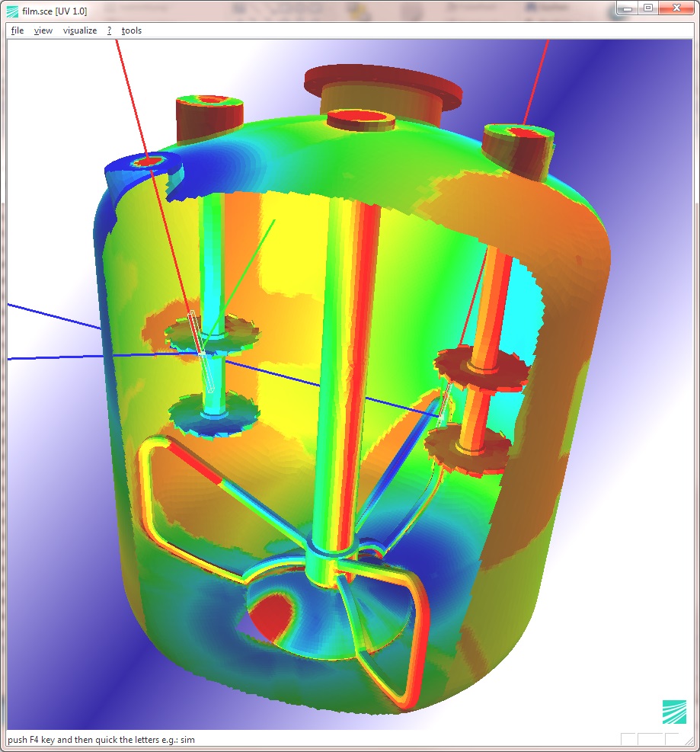Open the visualize menu

click(80, 30)
